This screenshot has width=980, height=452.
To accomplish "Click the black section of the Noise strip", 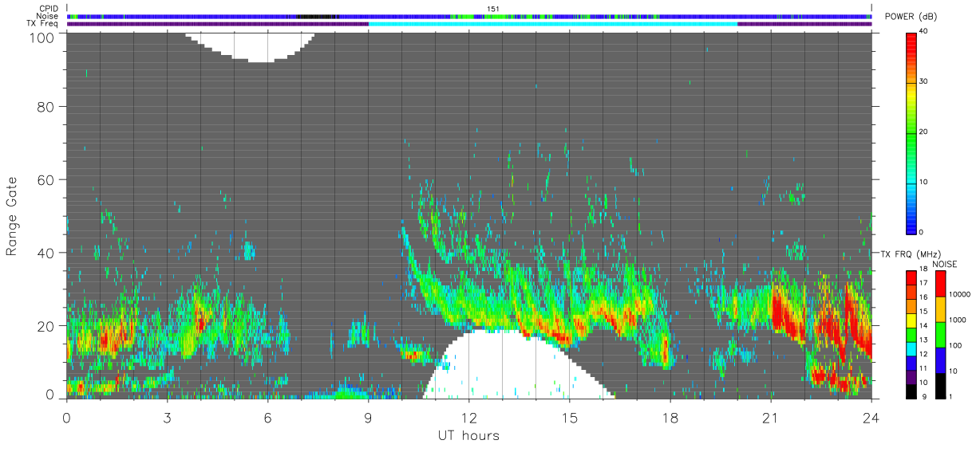I will click(318, 16).
